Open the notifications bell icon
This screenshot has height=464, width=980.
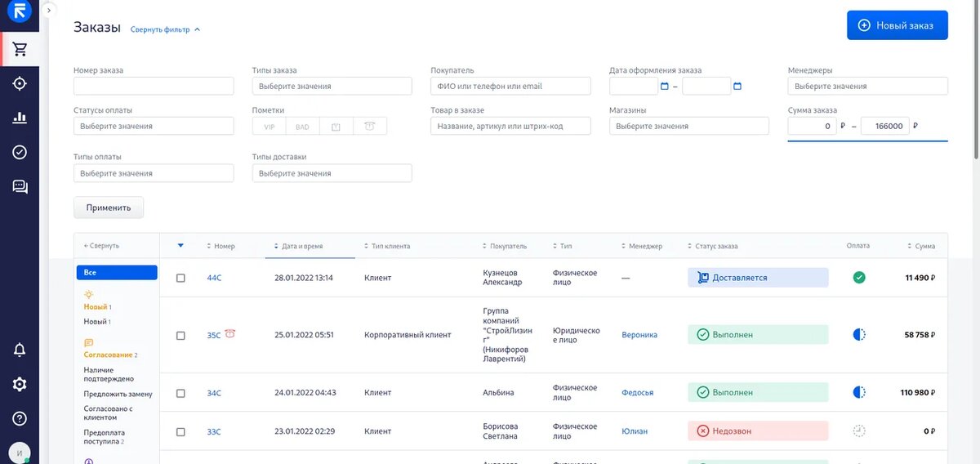[x=20, y=350]
